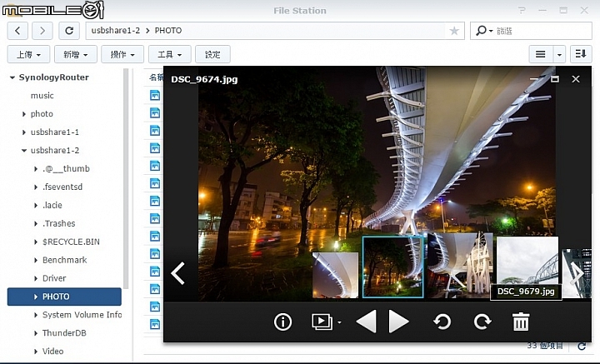Open the Upload dropdown button
This screenshot has height=364, width=600.
(28, 54)
